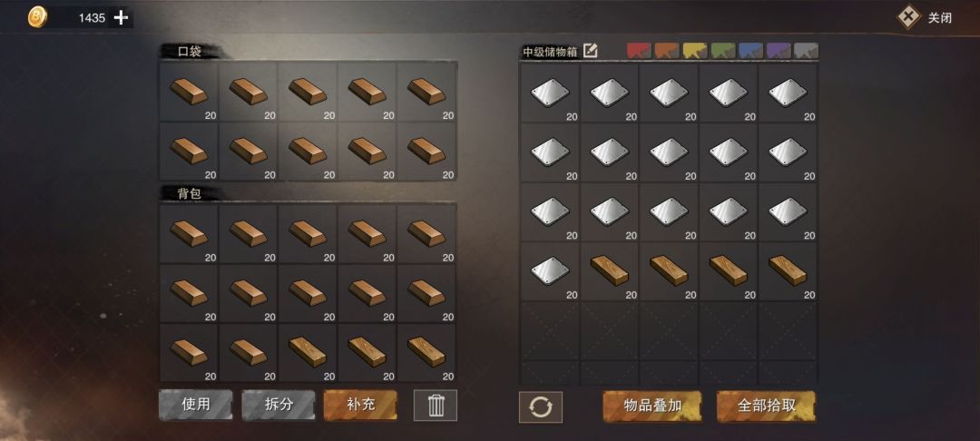Click the 补充 replenish button
Screen dimensions: 980x441
click(x=360, y=405)
